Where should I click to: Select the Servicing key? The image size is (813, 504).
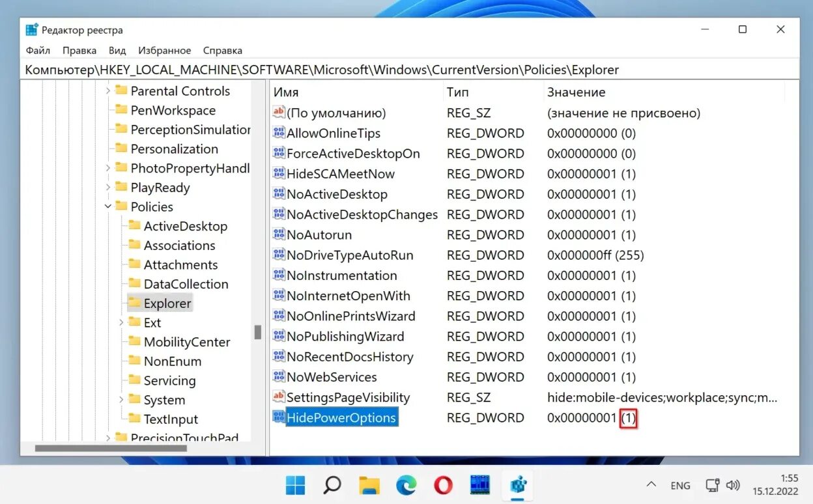(x=169, y=380)
